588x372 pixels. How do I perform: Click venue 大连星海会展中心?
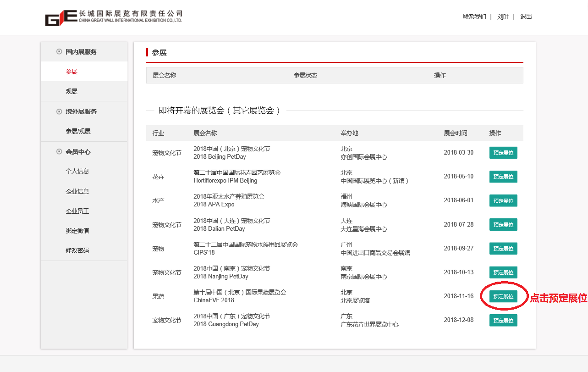[x=364, y=229]
